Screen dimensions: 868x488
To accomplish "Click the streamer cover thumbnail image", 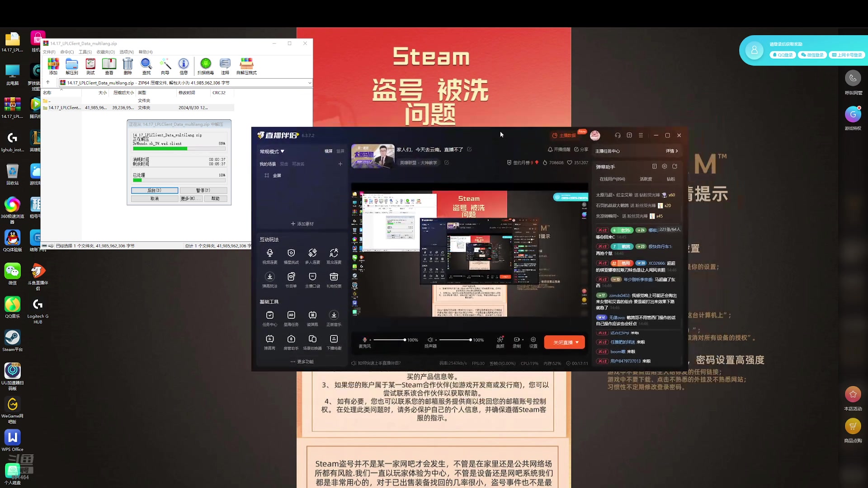I will [x=373, y=156].
